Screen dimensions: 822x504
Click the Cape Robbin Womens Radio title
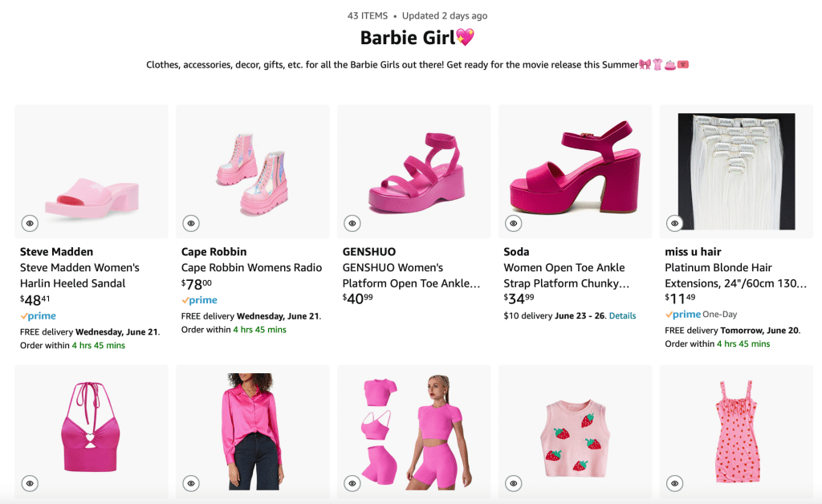pyautogui.click(x=251, y=267)
